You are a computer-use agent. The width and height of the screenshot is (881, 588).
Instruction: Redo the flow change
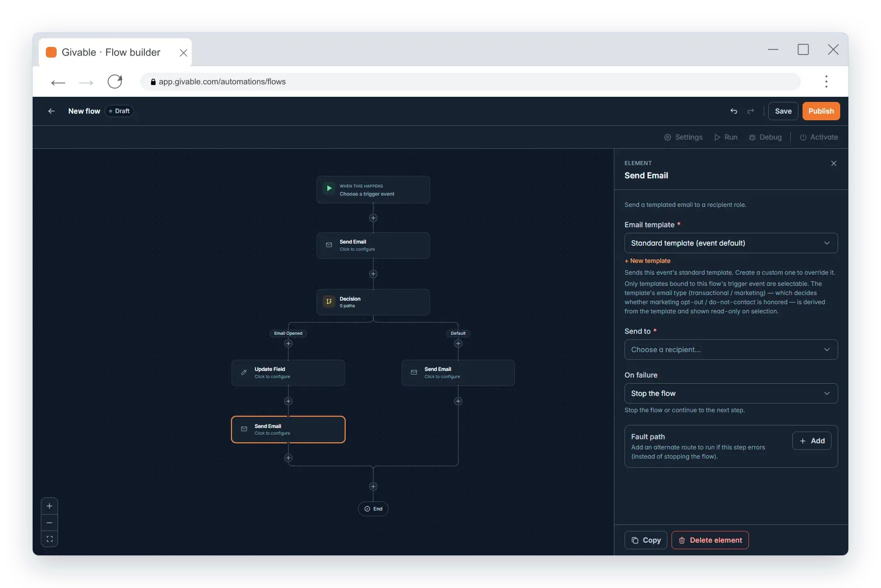click(750, 111)
